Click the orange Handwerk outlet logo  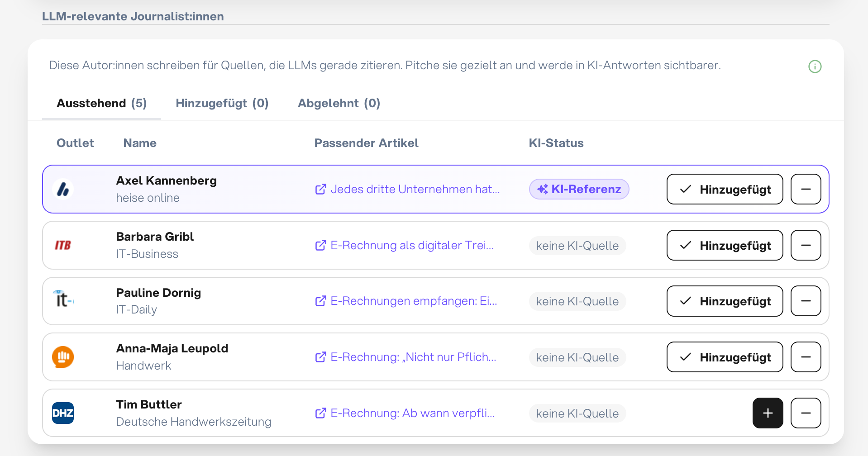pos(63,357)
